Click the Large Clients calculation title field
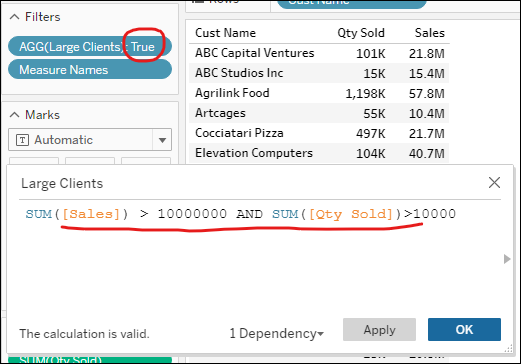The height and width of the screenshot is (364, 521). click(62, 183)
